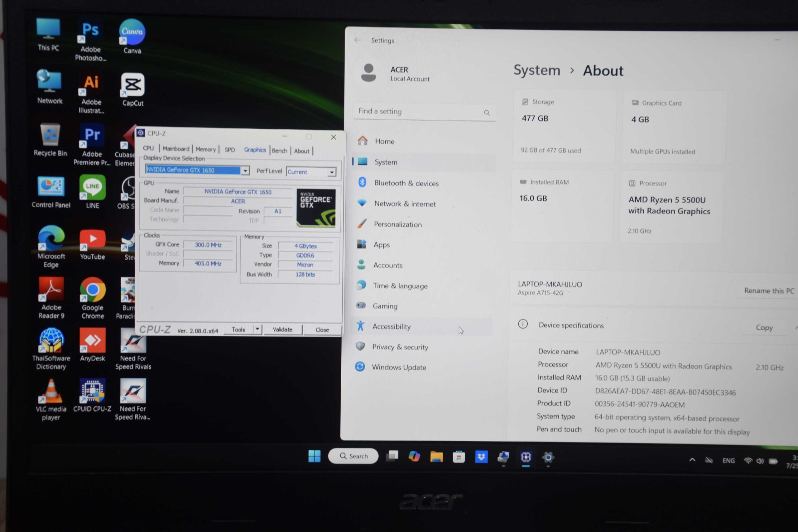Open Google Chrome desktop shortcut
This screenshot has width=798, height=532.
[x=92, y=299]
